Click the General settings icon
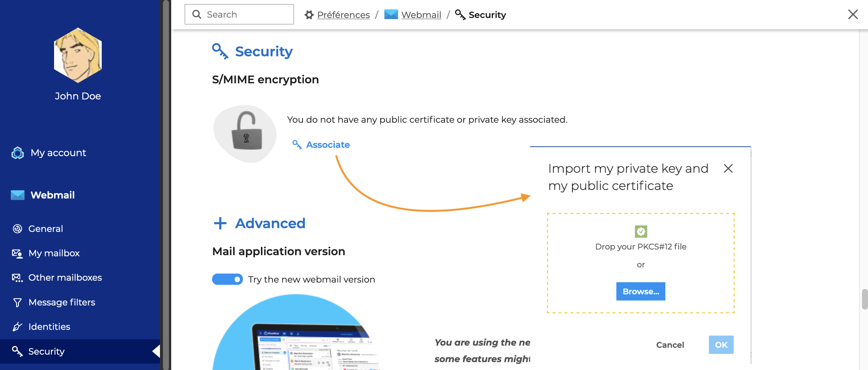 point(17,229)
